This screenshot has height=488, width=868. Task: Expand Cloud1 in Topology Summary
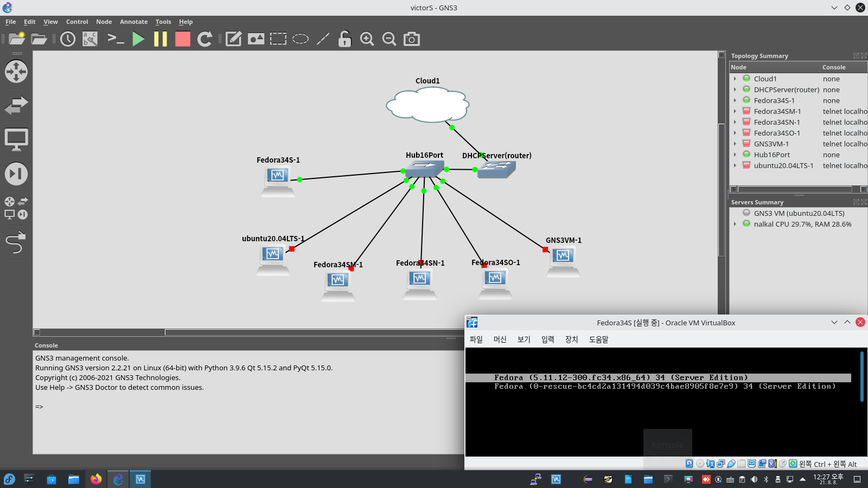pyautogui.click(x=735, y=79)
